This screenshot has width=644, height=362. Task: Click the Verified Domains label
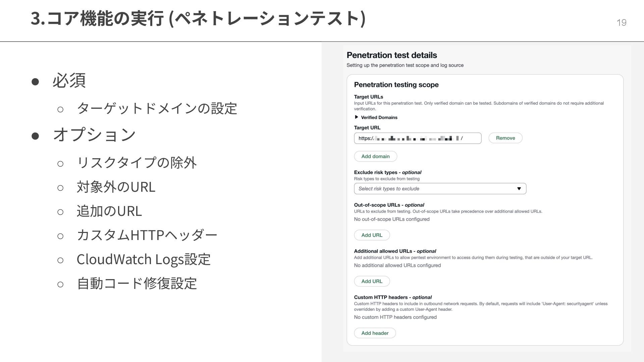click(379, 118)
